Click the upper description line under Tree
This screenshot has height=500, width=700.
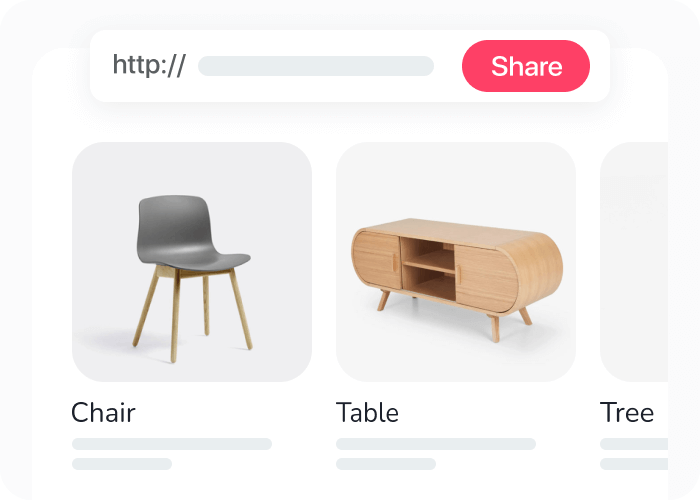[x=634, y=444]
